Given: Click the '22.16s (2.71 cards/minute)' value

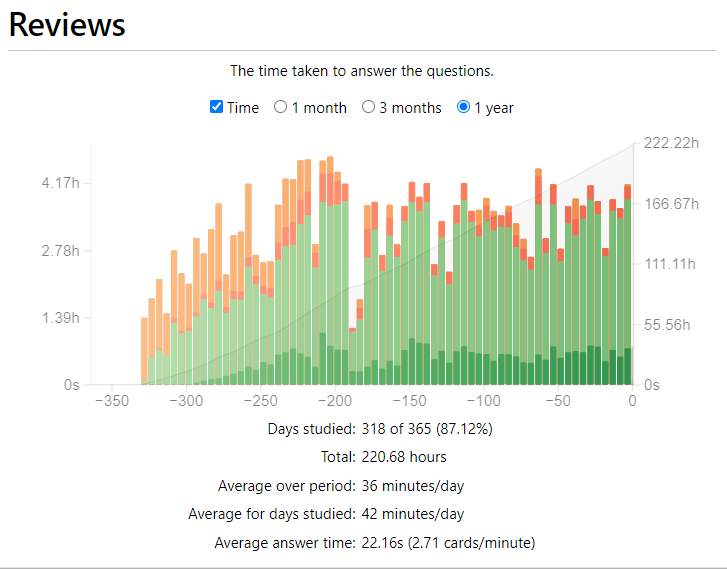Looking at the screenshot, I should [x=448, y=543].
